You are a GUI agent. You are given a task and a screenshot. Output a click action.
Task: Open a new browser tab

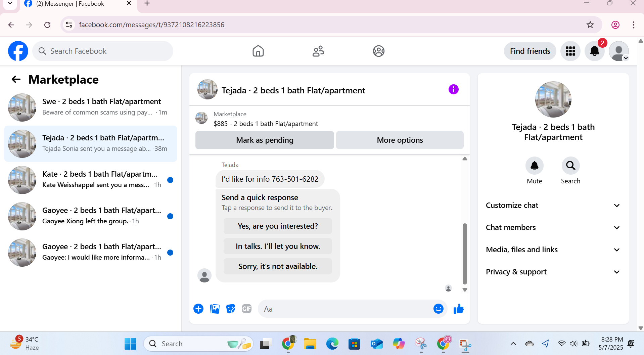[x=147, y=3]
